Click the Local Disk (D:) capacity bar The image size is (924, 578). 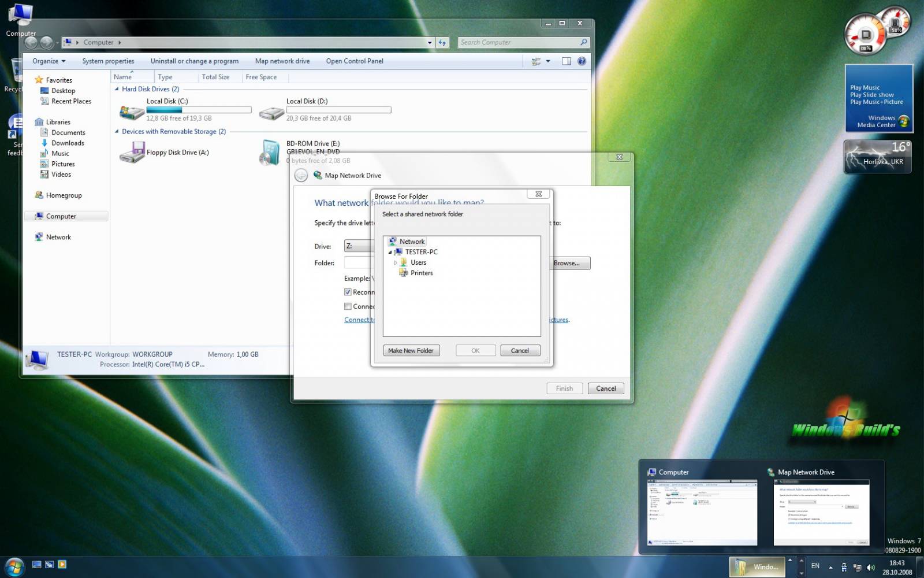338,110
